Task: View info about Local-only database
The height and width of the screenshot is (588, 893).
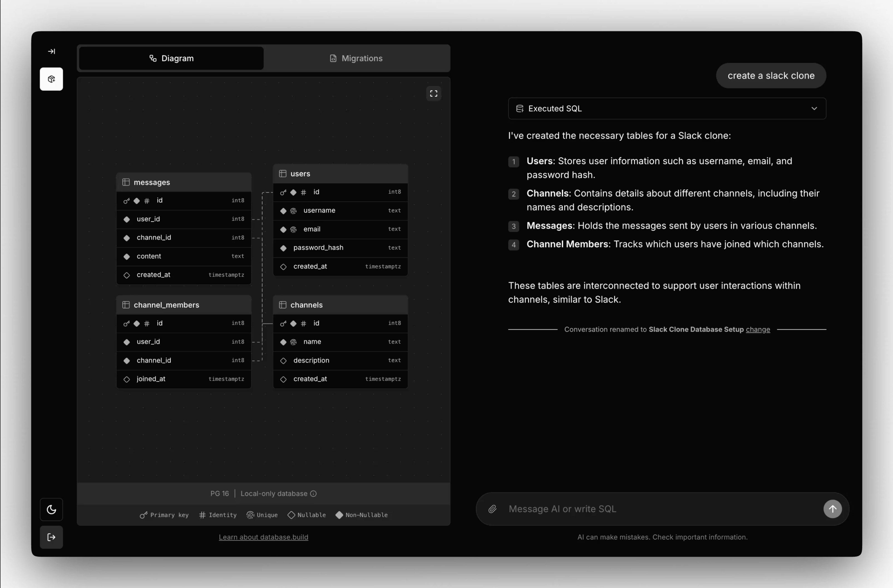Action: click(x=313, y=493)
